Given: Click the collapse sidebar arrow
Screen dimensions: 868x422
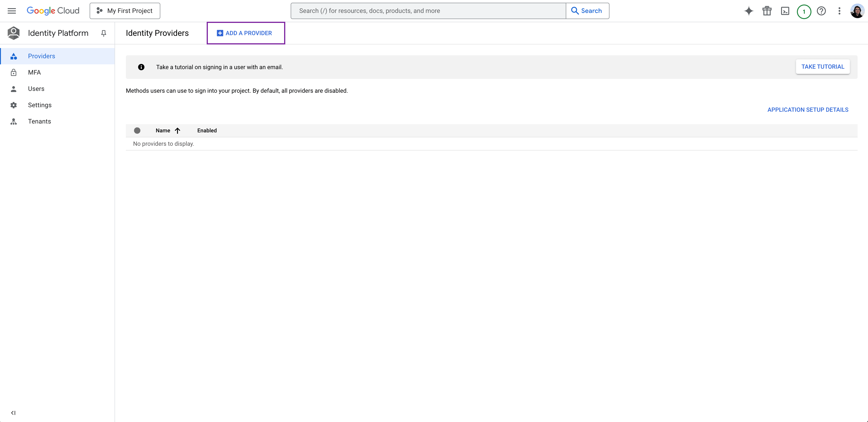Looking at the screenshot, I should [x=13, y=412].
